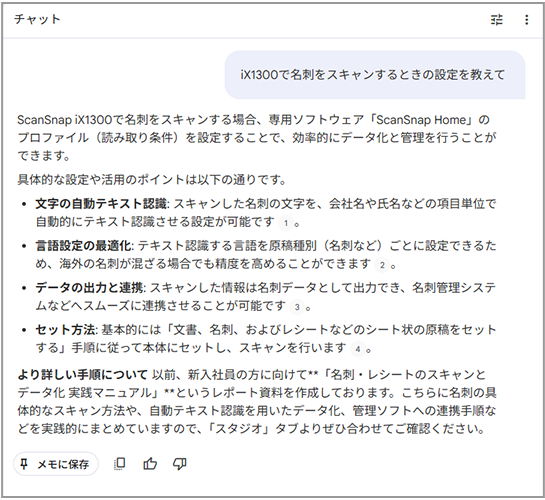545x500 pixels.
Task: Click the bold text データの出力と連携
Action: (89, 288)
